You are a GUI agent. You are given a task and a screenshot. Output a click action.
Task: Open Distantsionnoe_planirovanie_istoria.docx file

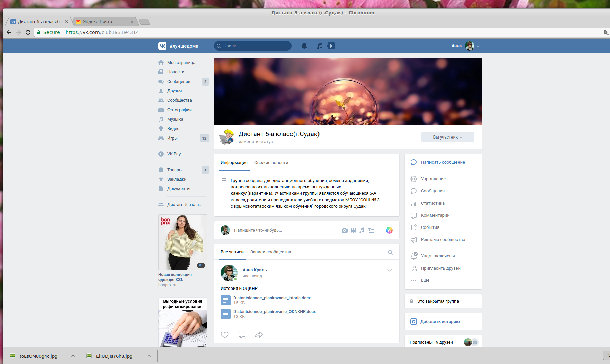[272, 298]
